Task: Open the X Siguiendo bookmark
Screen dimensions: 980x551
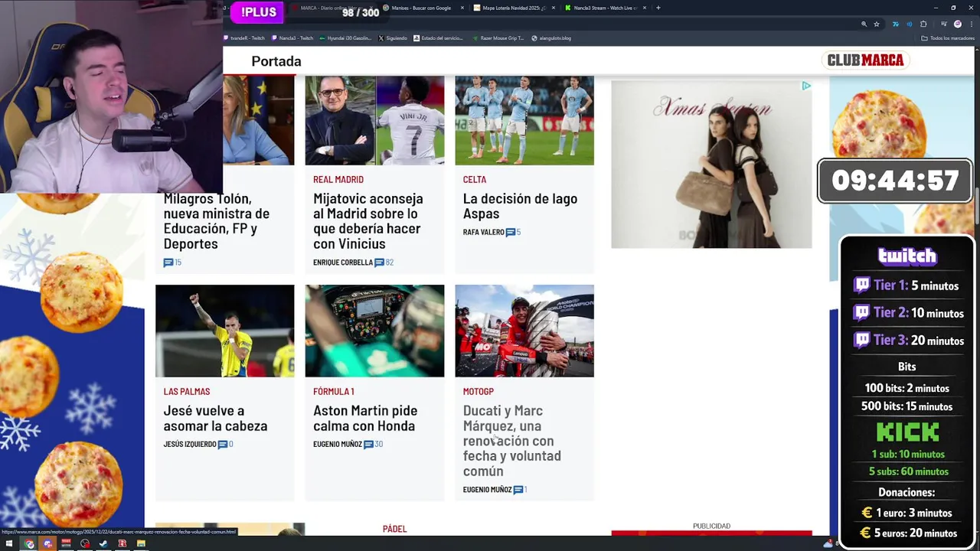Action: (x=393, y=37)
